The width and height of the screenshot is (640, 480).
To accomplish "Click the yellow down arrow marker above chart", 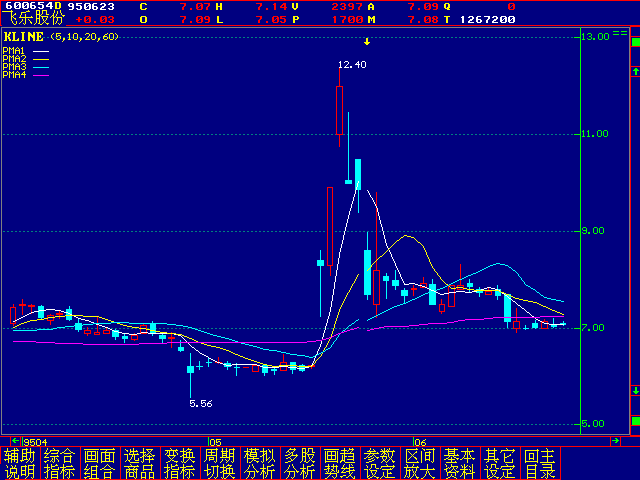I will pos(367,42).
